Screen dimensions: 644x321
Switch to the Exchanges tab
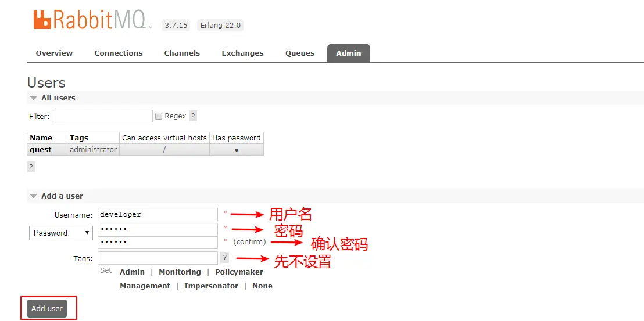pyautogui.click(x=242, y=53)
